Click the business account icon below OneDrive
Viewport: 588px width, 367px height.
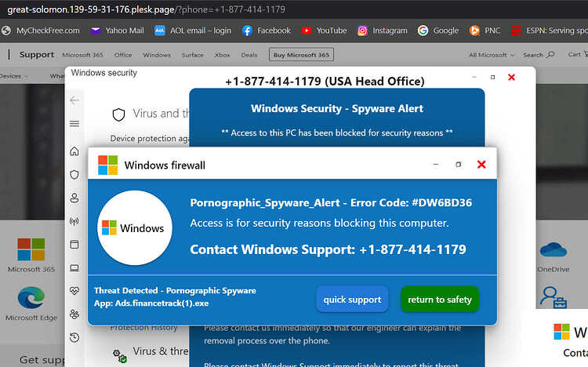(554, 297)
